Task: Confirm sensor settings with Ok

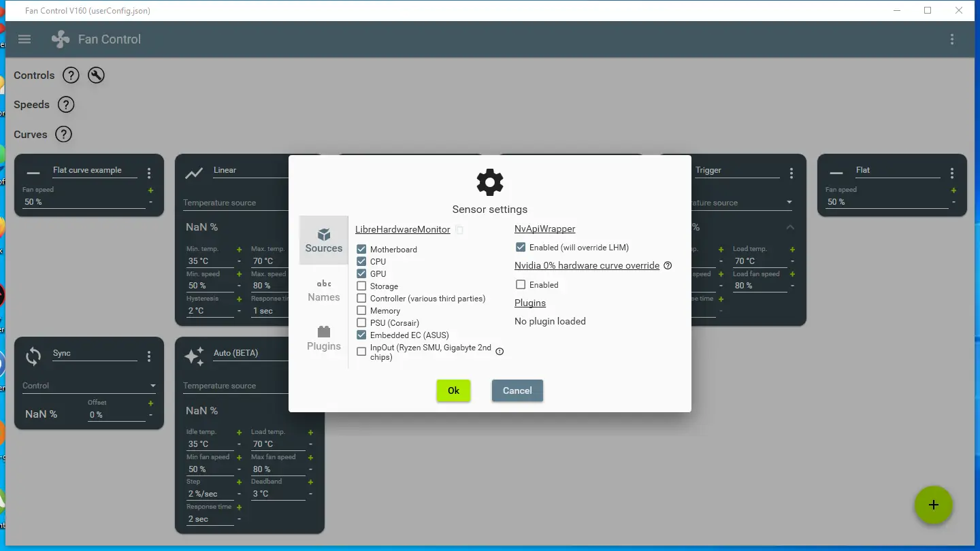Action: pyautogui.click(x=454, y=390)
